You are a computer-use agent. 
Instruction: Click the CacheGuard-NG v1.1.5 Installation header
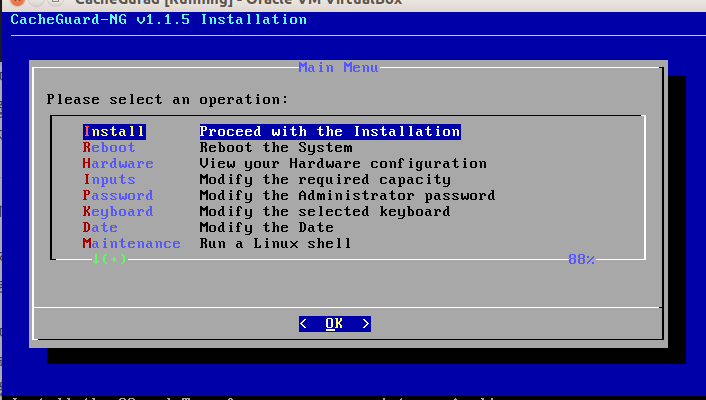[x=158, y=20]
